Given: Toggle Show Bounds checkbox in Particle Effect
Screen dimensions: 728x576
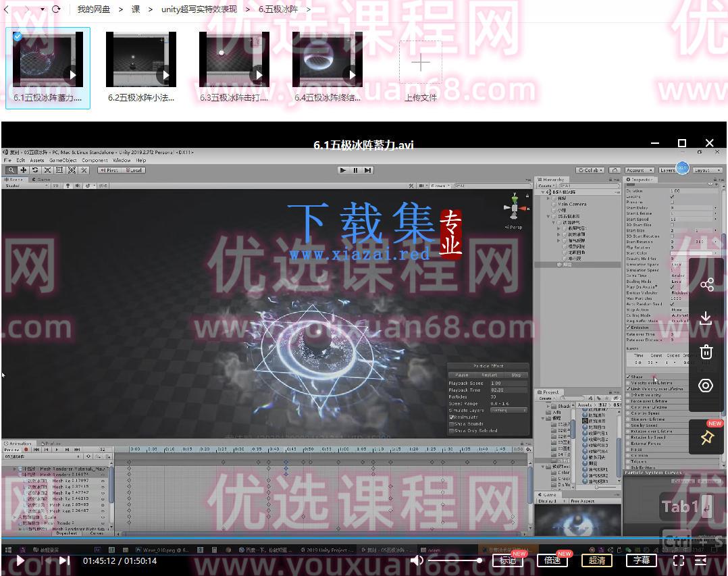Looking at the screenshot, I should tap(451, 424).
